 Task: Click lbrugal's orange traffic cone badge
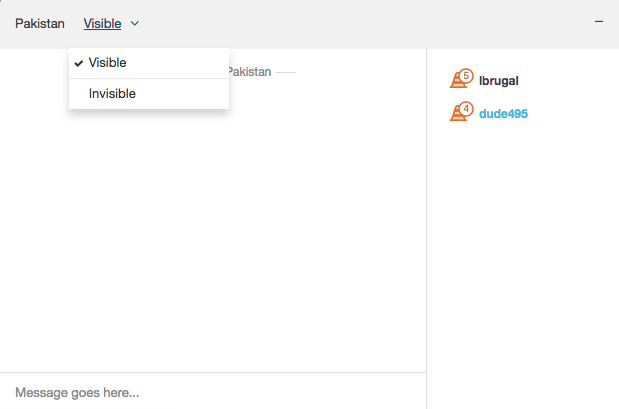458,82
